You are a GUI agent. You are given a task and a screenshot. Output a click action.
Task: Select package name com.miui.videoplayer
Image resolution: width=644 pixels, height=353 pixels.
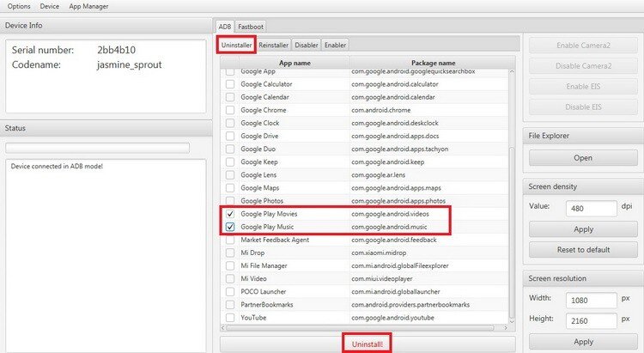click(382, 278)
